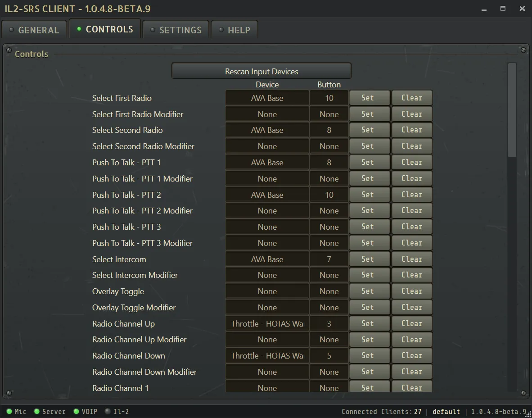Clear binding for Select Second Radio
The width and height of the screenshot is (532, 418).
(x=412, y=130)
